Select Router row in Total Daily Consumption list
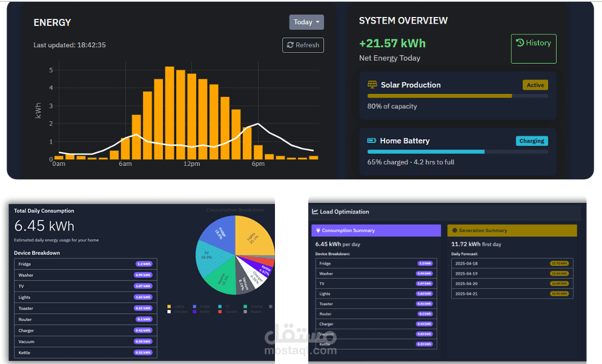Screen dimensions: 602x364 point(85,319)
